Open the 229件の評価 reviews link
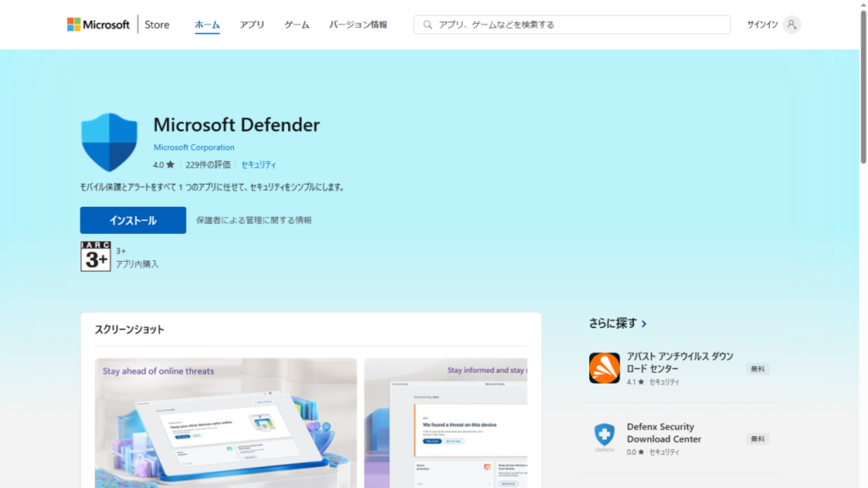 pyautogui.click(x=209, y=164)
